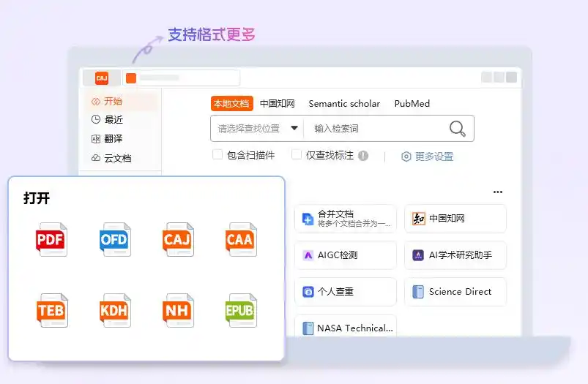The image size is (588, 384).
Task: Open the NASA Technical... card label
Action: pyautogui.click(x=355, y=328)
